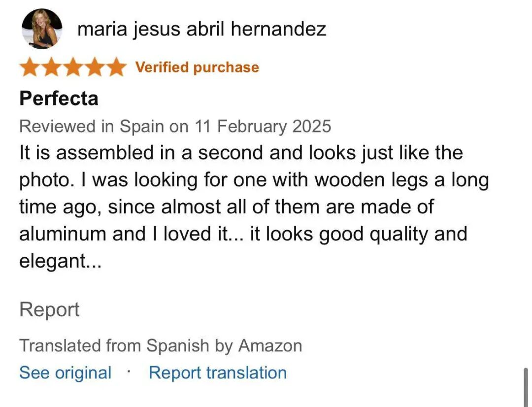Click the fifth rating star

click(x=116, y=68)
